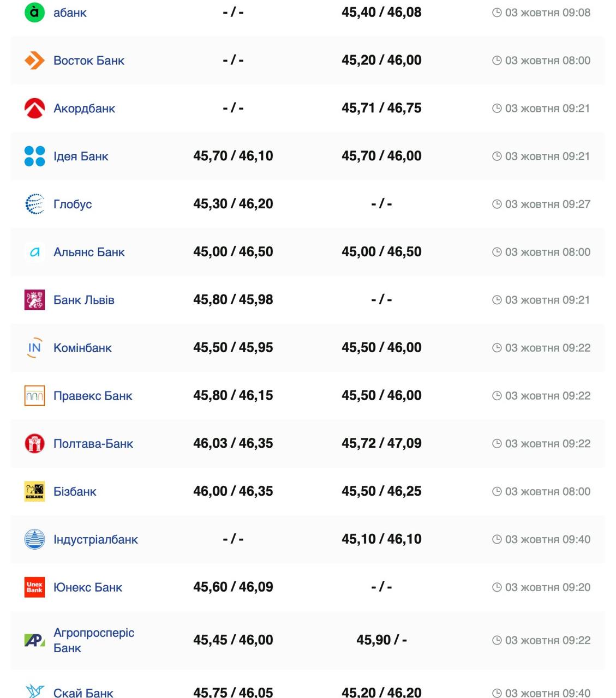Click the blue dots Ідея Банк logo
The height and width of the screenshot is (698, 616).
(34, 156)
